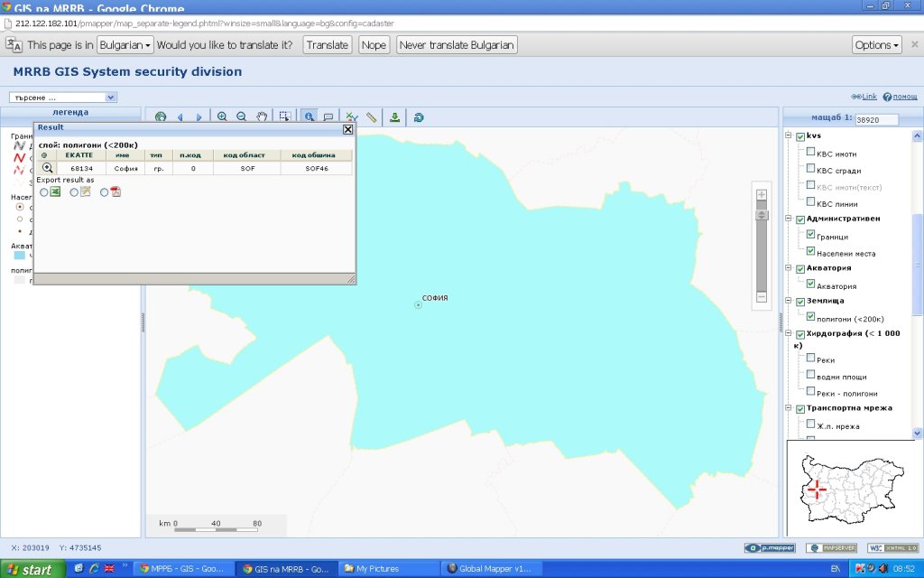
Task: Open the помощ help link
Action: (904, 97)
